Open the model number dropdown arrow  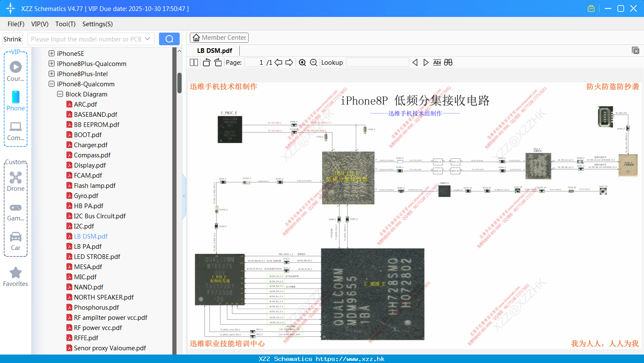[148, 39]
